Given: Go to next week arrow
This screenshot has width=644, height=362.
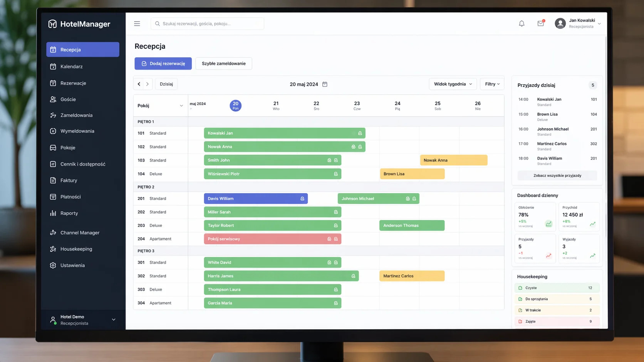Looking at the screenshot, I should pos(148,84).
